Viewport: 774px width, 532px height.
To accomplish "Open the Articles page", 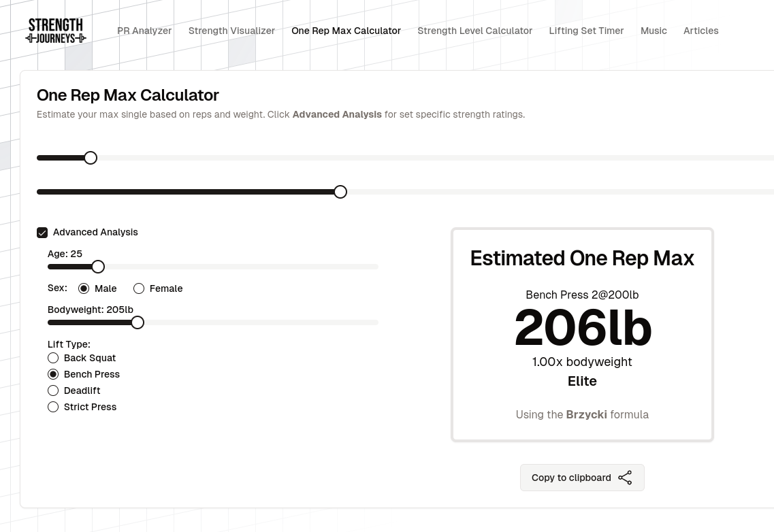I will [x=700, y=31].
